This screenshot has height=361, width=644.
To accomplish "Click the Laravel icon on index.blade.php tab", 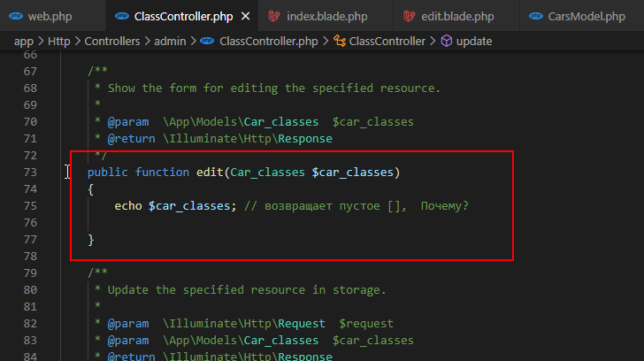I will 274,17.
